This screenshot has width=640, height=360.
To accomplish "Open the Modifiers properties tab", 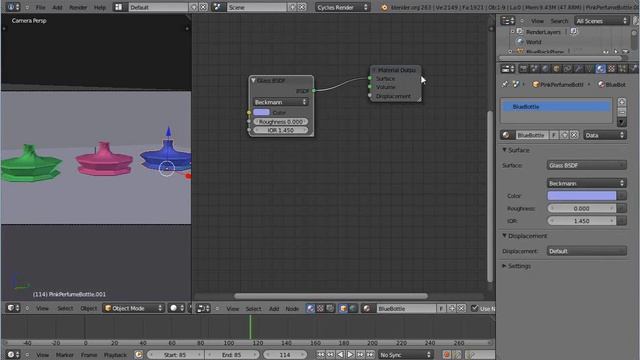I will coord(578,69).
